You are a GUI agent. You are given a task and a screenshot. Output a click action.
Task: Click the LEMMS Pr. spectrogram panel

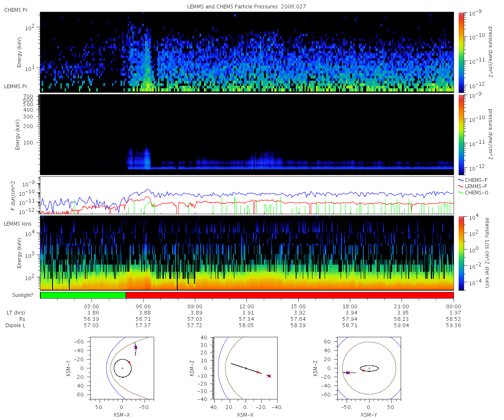tap(247, 134)
